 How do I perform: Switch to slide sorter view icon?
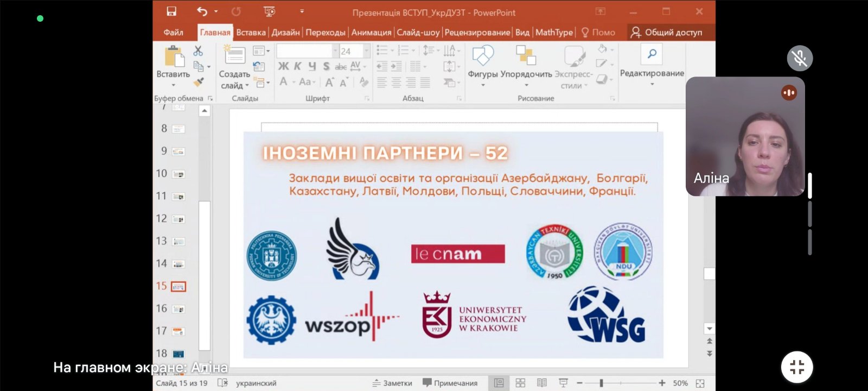(520, 383)
